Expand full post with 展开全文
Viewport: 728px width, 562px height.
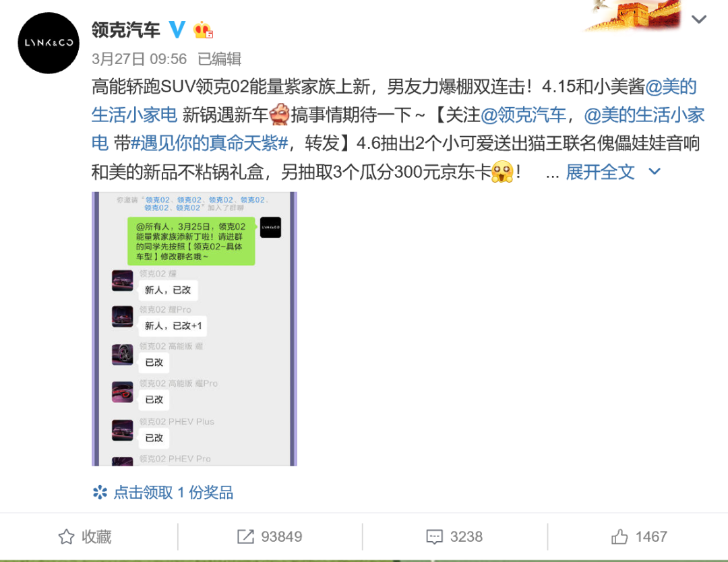point(600,173)
